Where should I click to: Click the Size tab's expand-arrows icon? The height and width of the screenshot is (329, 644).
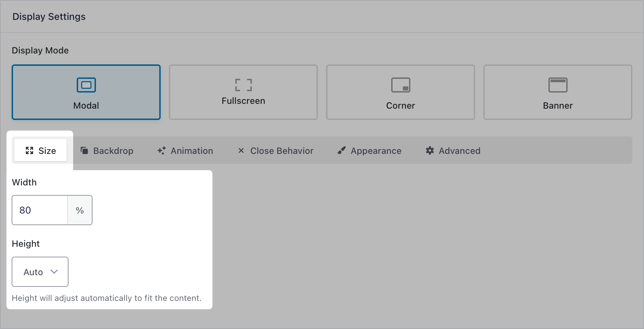29,150
